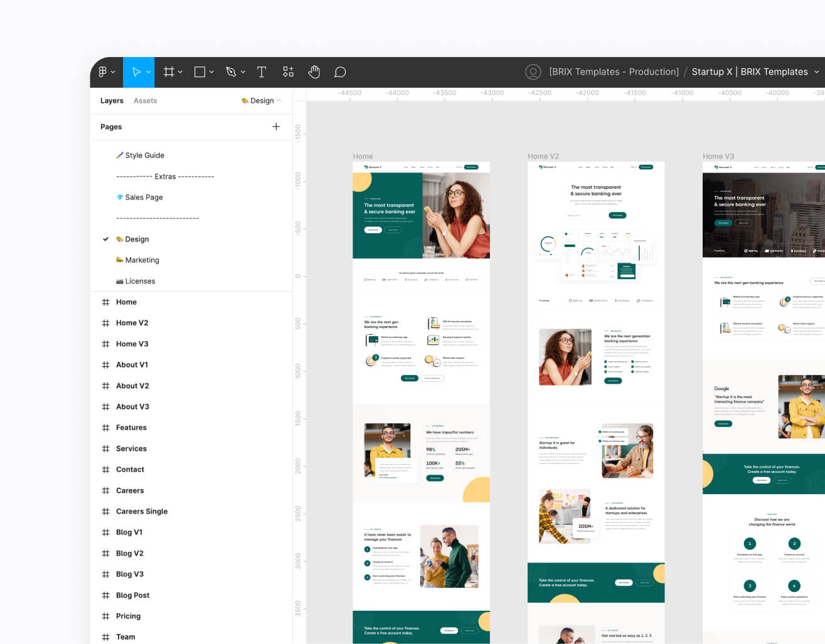
Task: Select the Rectangle shape tool
Action: (199, 71)
